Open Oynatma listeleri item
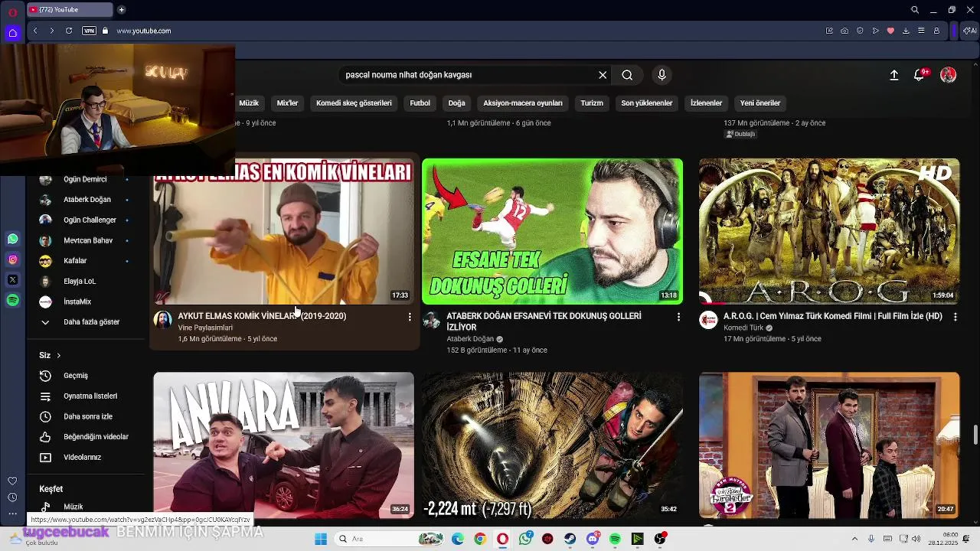This screenshot has height=551, width=980. click(86, 396)
